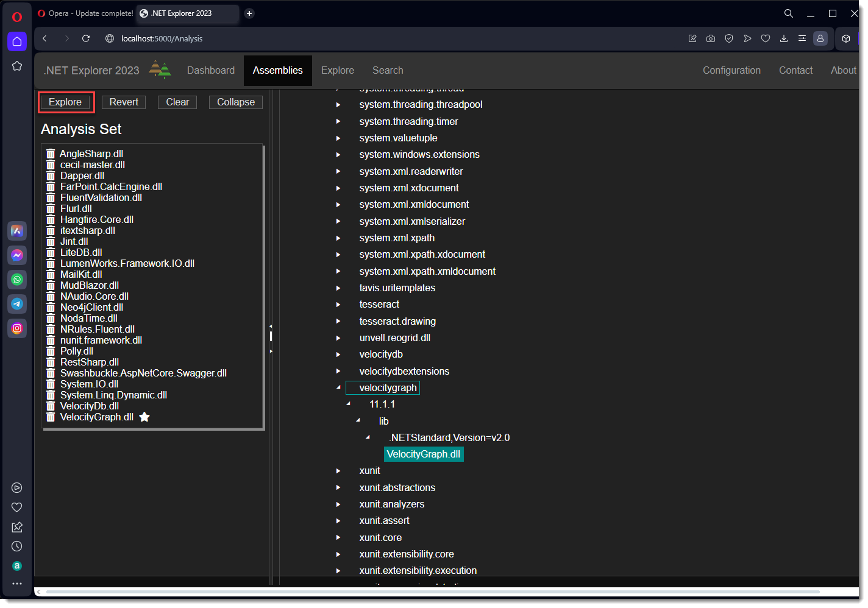
Task: Open player icon in Opera sidebar
Action: [x=17, y=488]
